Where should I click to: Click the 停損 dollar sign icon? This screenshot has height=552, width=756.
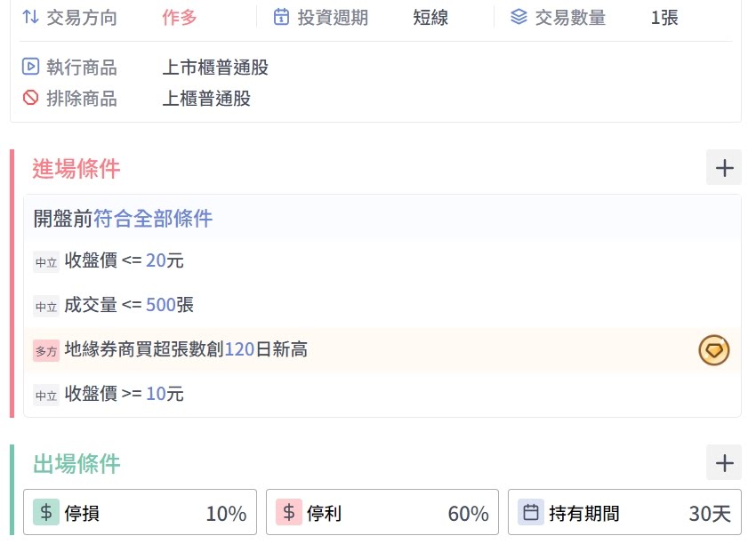pyautogui.click(x=46, y=512)
